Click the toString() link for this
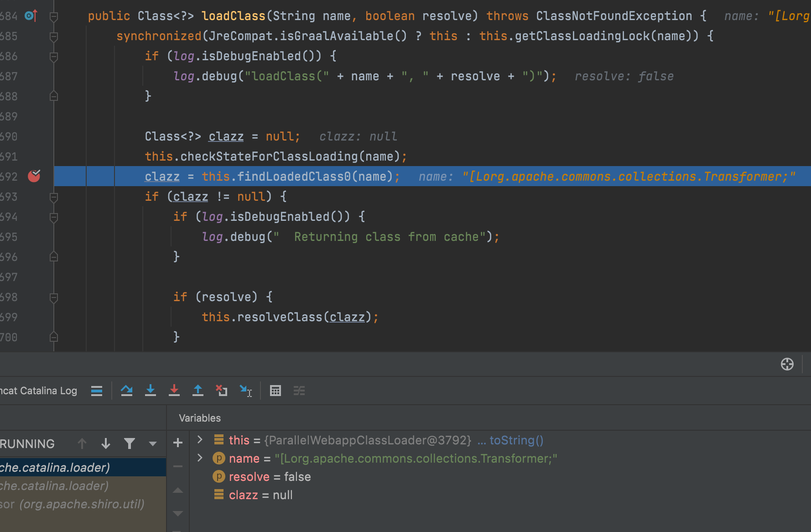The width and height of the screenshot is (811, 532). click(516, 440)
